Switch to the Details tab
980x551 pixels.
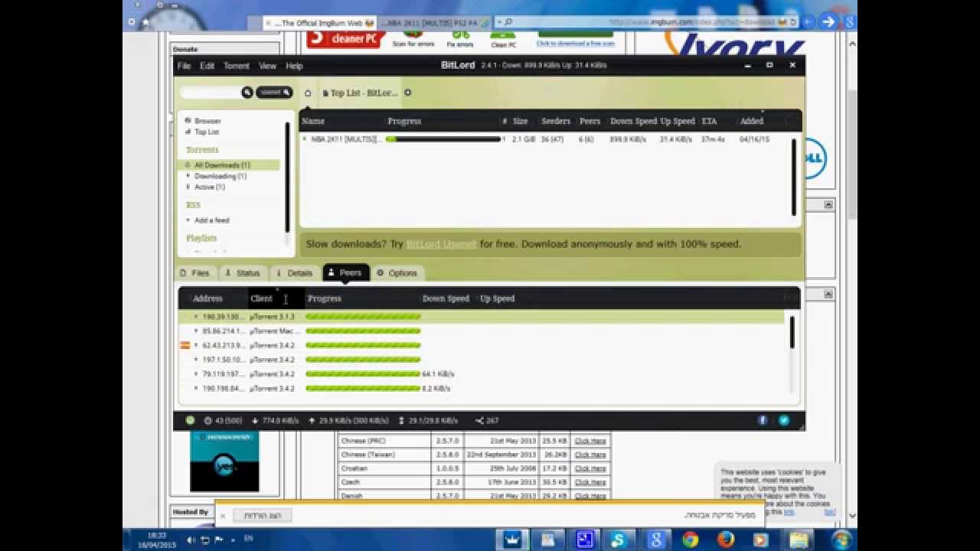pyautogui.click(x=295, y=273)
